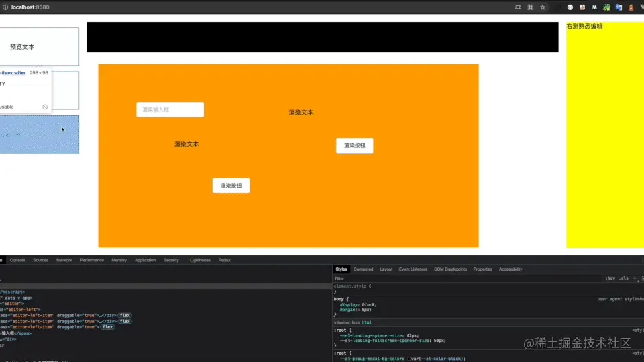Switch to the Sources tab
The image size is (644, 362).
click(41, 260)
